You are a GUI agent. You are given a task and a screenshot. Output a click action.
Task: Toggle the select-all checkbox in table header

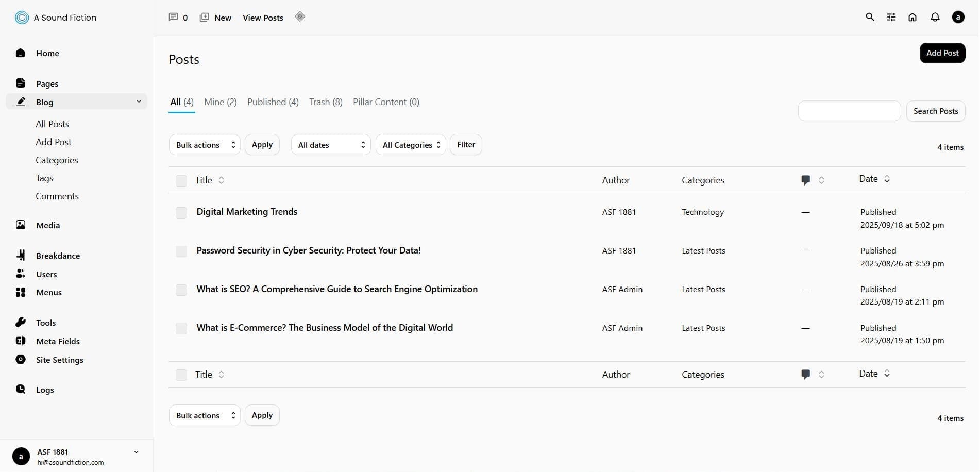(181, 181)
